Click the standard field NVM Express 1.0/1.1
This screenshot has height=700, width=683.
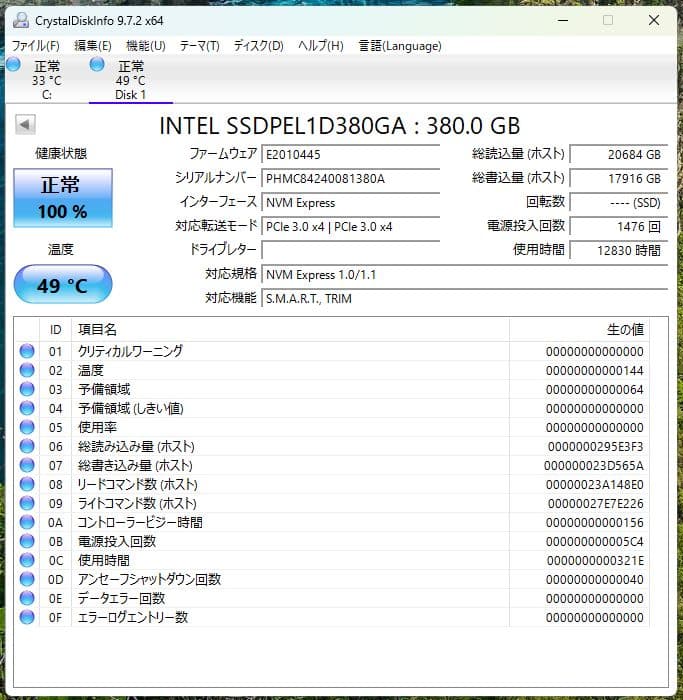(x=465, y=275)
